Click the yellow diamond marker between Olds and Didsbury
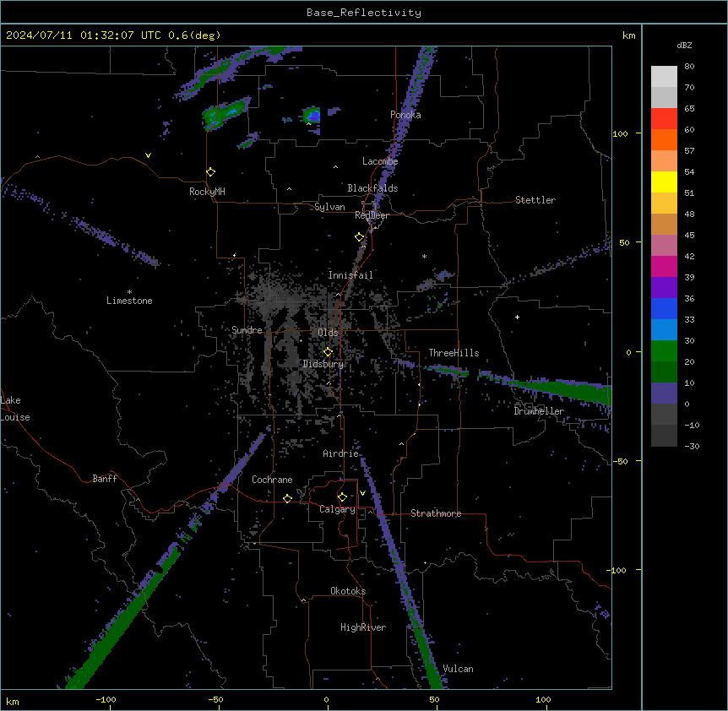Viewport: 728px width, 711px height. [x=329, y=352]
